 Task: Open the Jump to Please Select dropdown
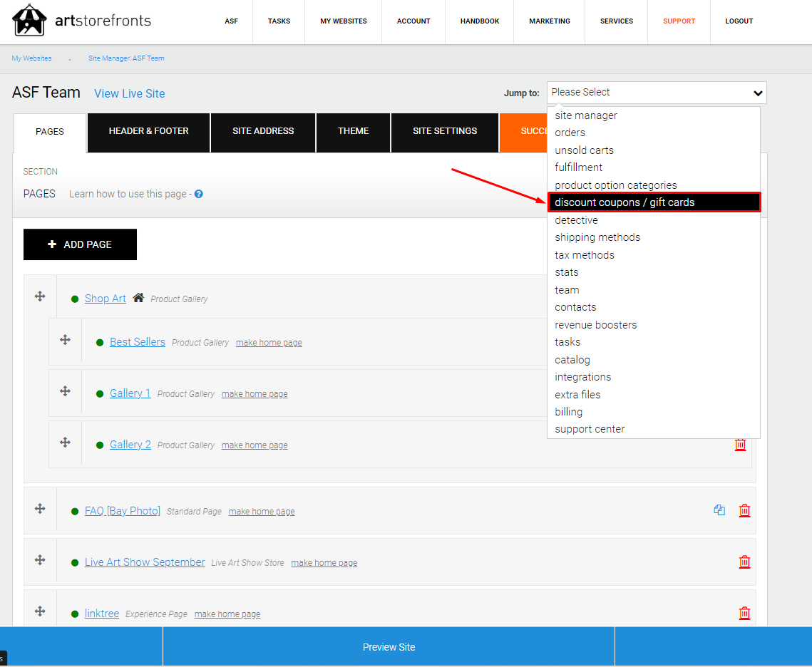click(657, 93)
